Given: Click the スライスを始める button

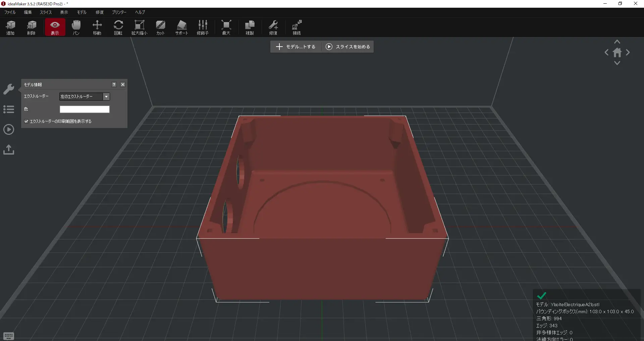Looking at the screenshot, I should tap(348, 47).
